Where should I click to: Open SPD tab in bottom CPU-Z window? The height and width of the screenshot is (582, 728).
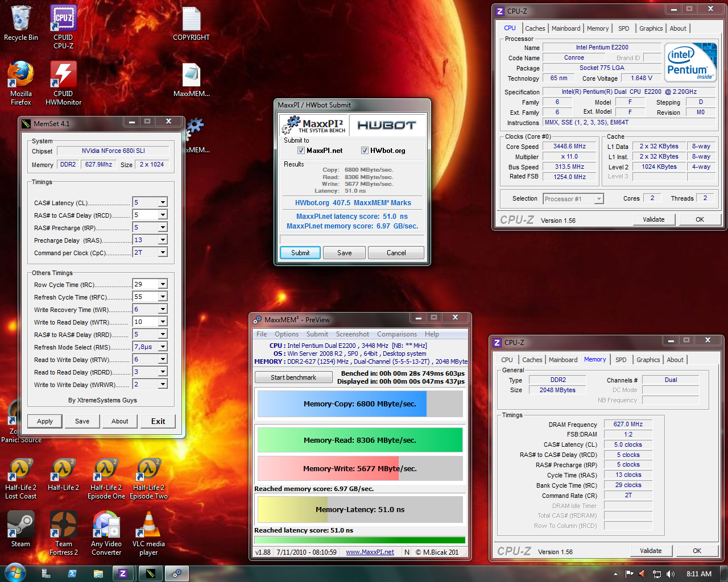coord(621,360)
